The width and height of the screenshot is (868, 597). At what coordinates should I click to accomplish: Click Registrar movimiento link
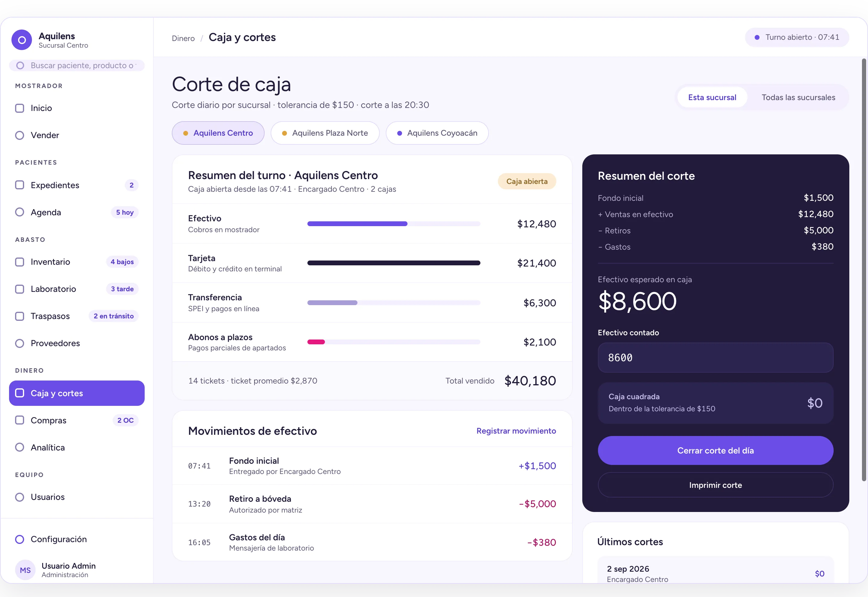click(516, 431)
